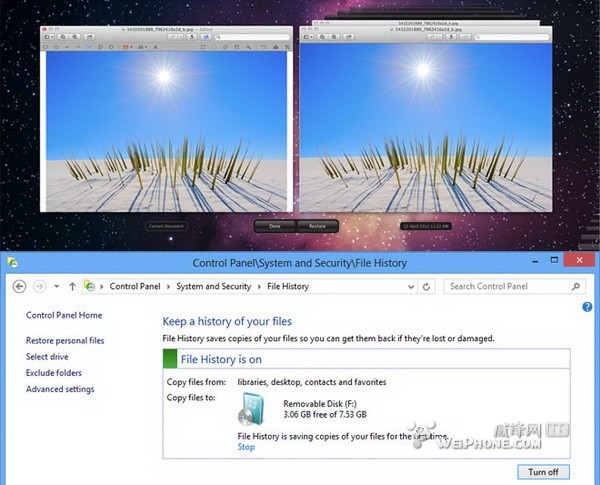Open Help with the question mark icon
The height and width of the screenshot is (485, 600).
(587, 307)
